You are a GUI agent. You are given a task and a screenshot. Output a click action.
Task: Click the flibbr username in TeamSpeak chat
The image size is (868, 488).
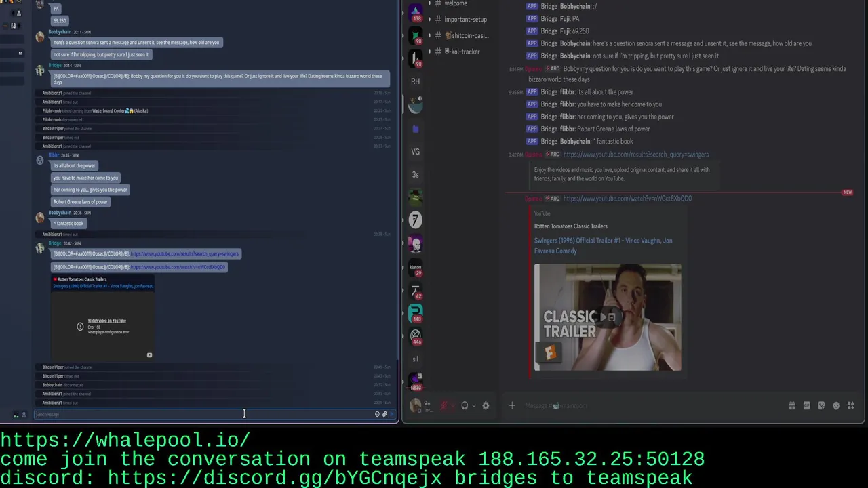tap(54, 155)
